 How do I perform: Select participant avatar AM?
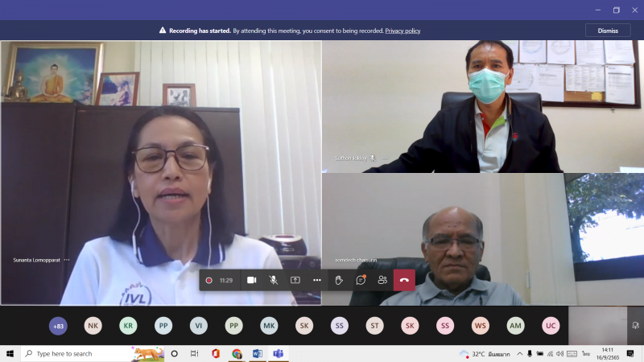pyautogui.click(x=515, y=326)
